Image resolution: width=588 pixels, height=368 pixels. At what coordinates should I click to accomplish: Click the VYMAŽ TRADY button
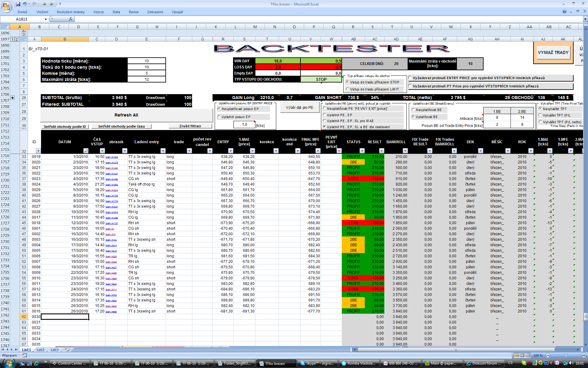[553, 52]
